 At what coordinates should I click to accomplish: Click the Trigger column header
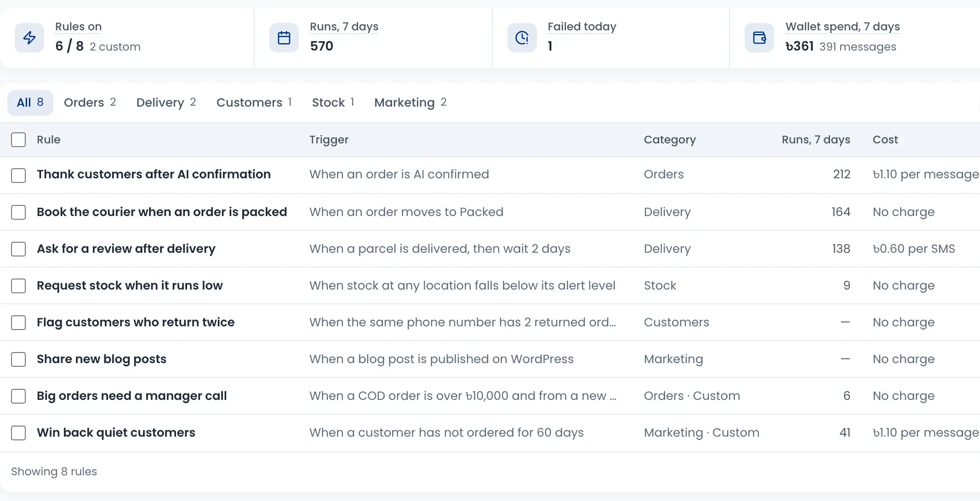click(x=329, y=140)
